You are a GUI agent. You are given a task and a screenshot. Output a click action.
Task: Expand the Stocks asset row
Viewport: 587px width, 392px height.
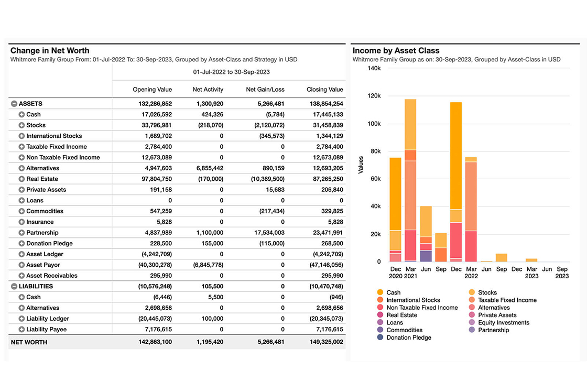click(x=21, y=125)
